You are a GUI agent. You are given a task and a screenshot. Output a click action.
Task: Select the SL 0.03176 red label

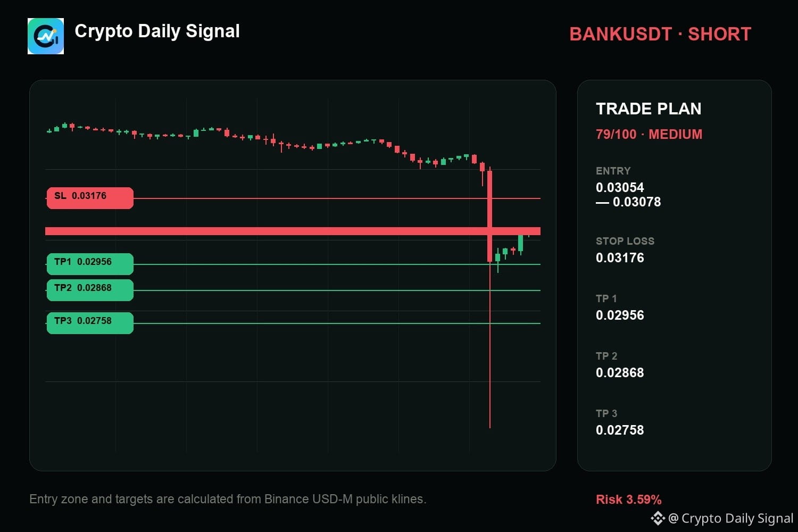click(x=90, y=198)
